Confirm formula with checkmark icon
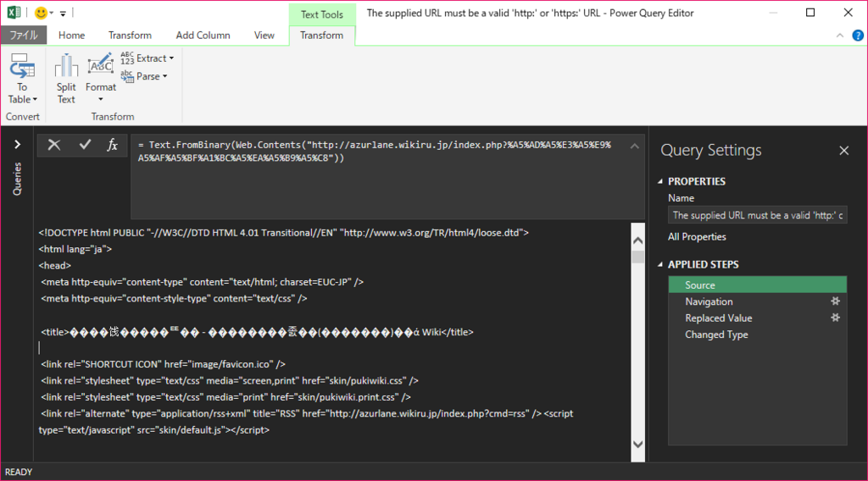Image resolution: width=868 pixels, height=481 pixels. tap(85, 145)
